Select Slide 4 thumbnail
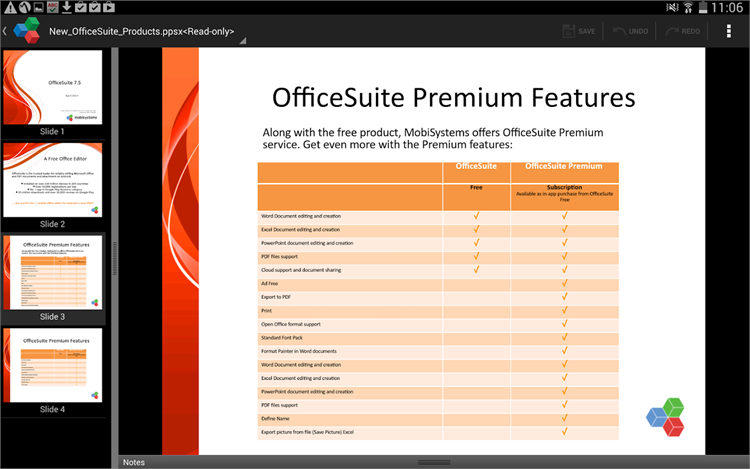750x469 pixels. coord(53,365)
